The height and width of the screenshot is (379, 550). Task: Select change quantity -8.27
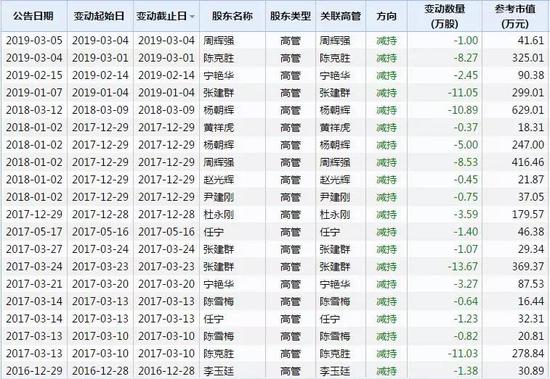465,58
